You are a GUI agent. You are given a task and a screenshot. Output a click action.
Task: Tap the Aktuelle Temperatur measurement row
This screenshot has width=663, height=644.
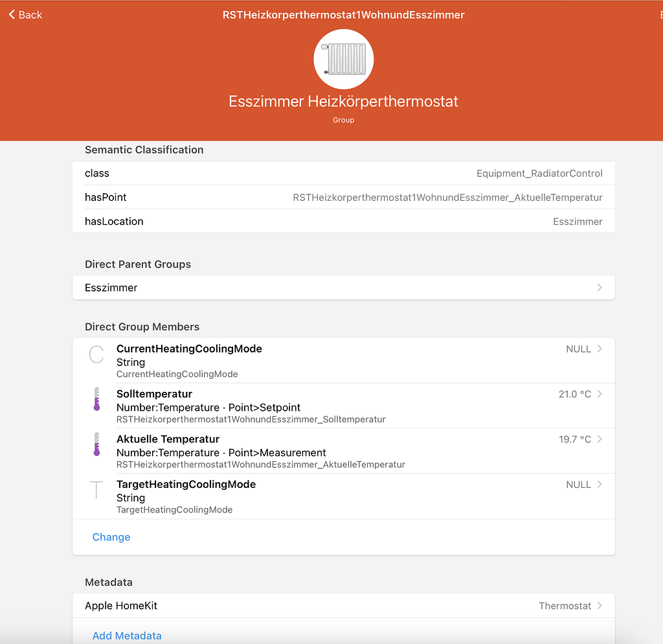pyautogui.click(x=343, y=451)
